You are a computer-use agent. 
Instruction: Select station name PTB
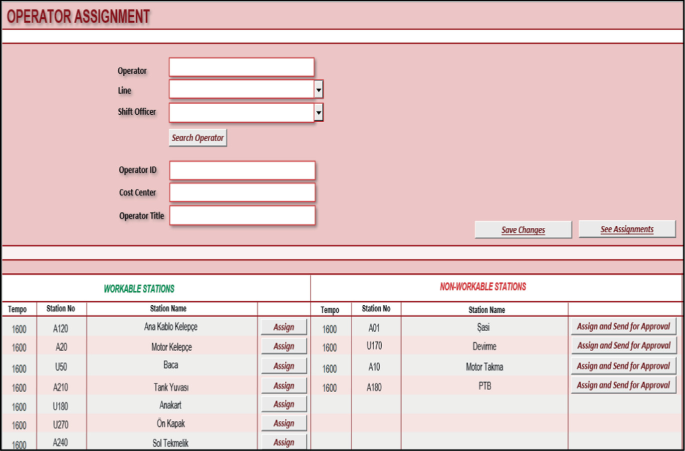coord(484,386)
